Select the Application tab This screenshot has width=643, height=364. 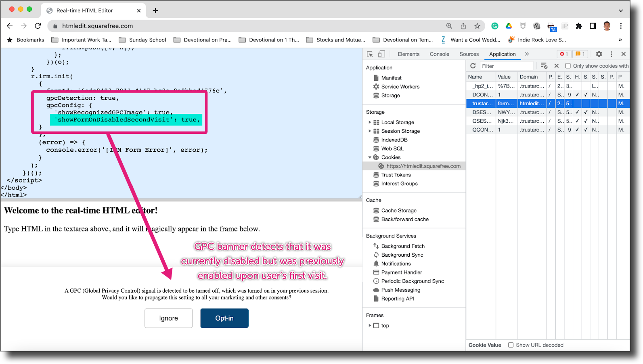(502, 54)
